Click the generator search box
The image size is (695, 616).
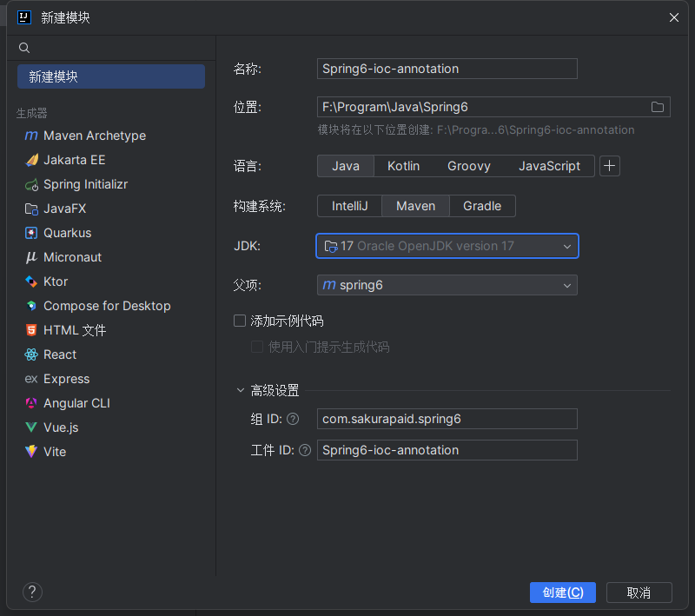111,48
